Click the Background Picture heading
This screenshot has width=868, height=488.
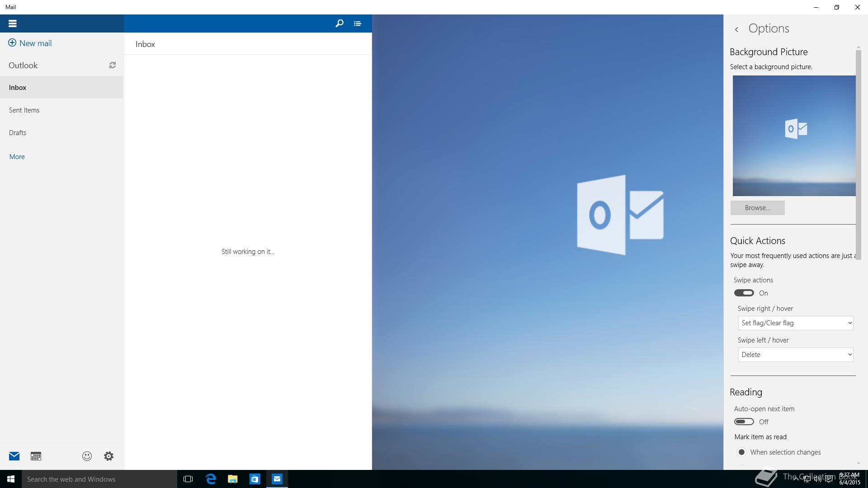coord(769,52)
